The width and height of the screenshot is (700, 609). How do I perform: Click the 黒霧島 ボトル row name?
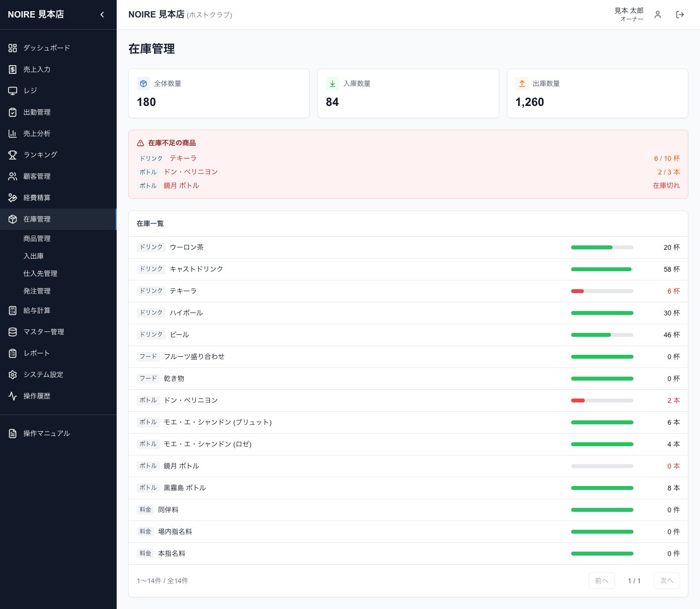(185, 488)
